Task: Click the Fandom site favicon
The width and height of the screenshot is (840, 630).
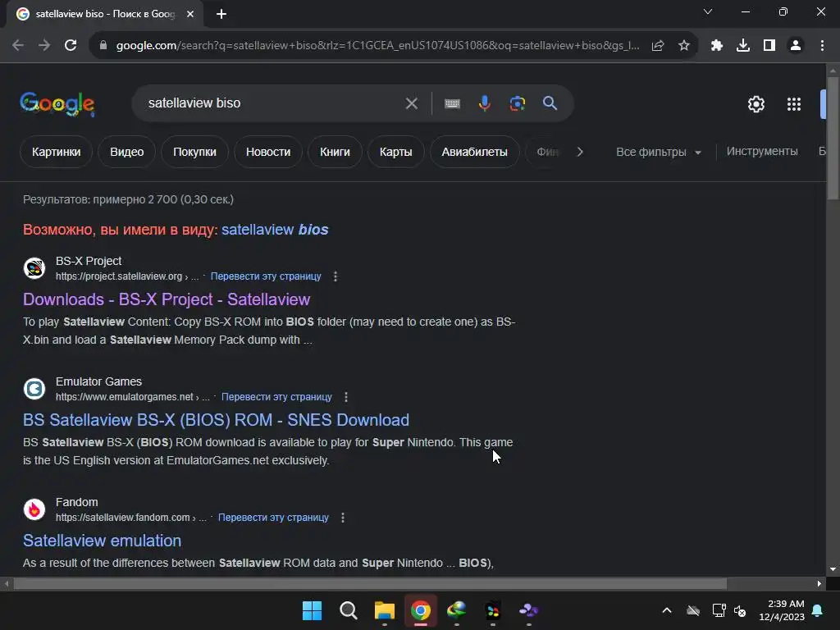Action: coord(34,509)
